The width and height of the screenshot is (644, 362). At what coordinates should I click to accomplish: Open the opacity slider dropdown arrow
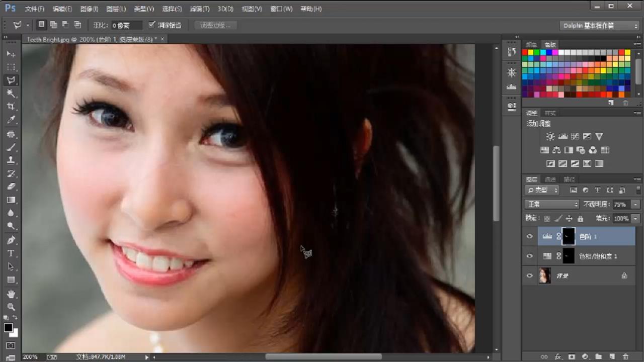point(636,205)
